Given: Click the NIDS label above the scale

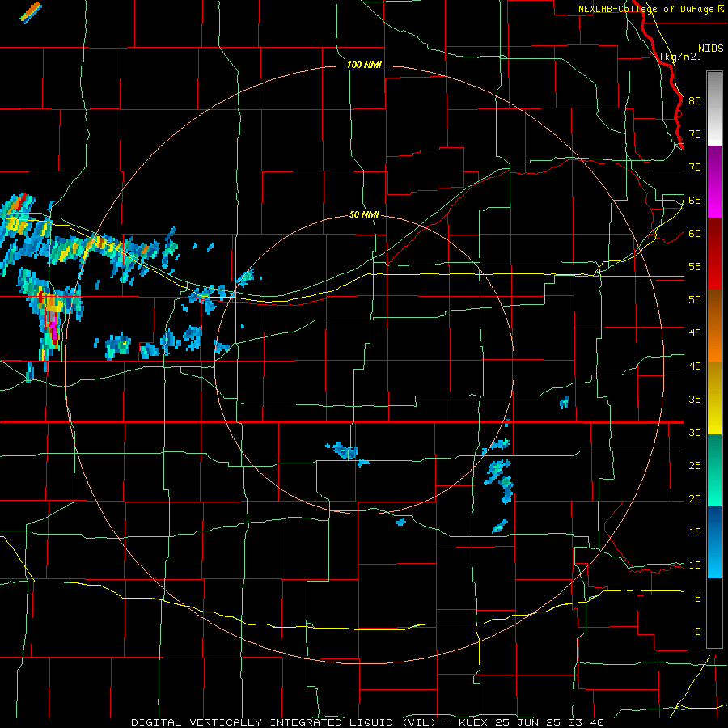Looking at the screenshot, I should click(710, 49).
